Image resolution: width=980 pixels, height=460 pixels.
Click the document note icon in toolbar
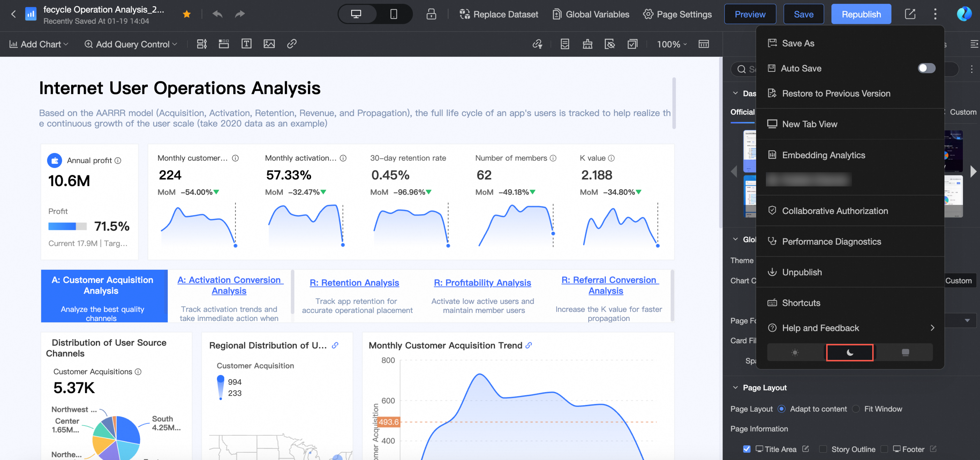pos(565,44)
